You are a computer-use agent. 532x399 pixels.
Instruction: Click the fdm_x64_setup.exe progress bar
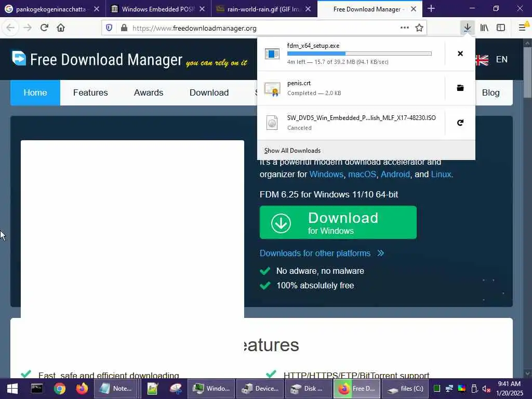[x=360, y=54]
